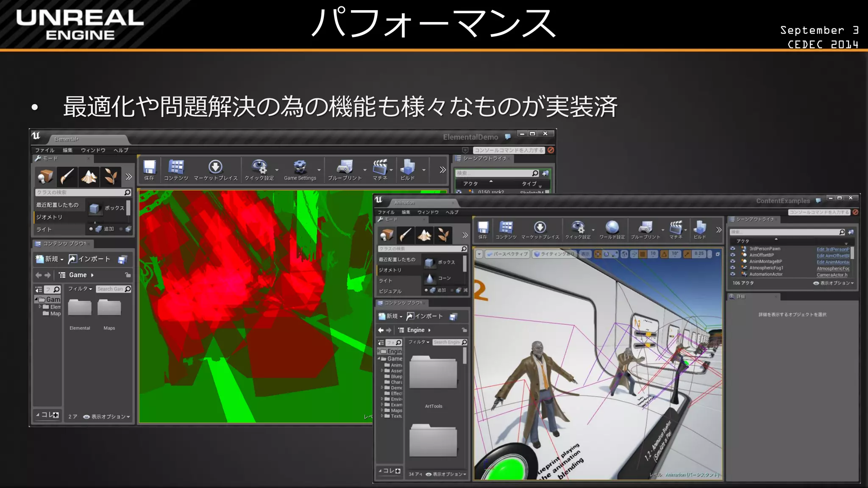Open ウィンドウ menu in ElementalDemo window
868x488 pixels.
93,150
